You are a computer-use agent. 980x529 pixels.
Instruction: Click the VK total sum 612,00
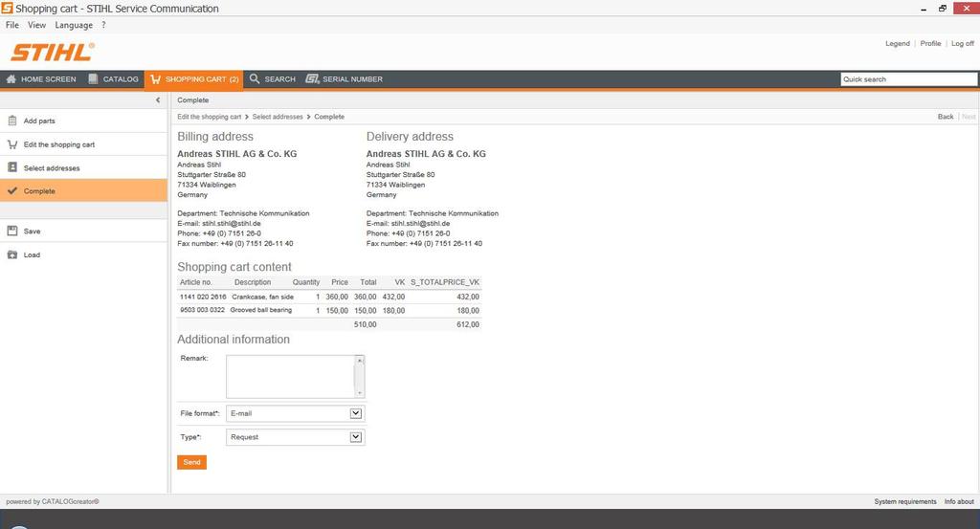point(467,325)
